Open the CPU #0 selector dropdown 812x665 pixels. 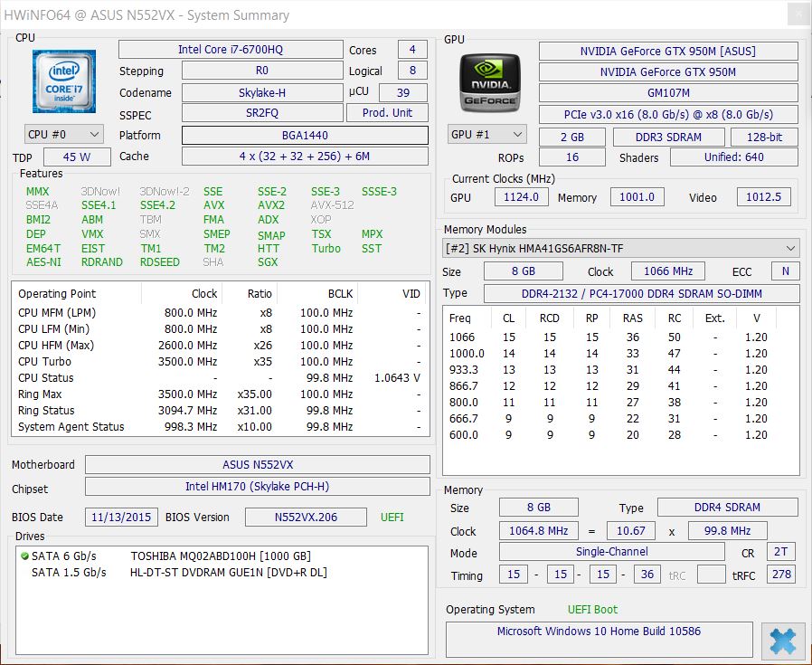pyautogui.click(x=60, y=134)
